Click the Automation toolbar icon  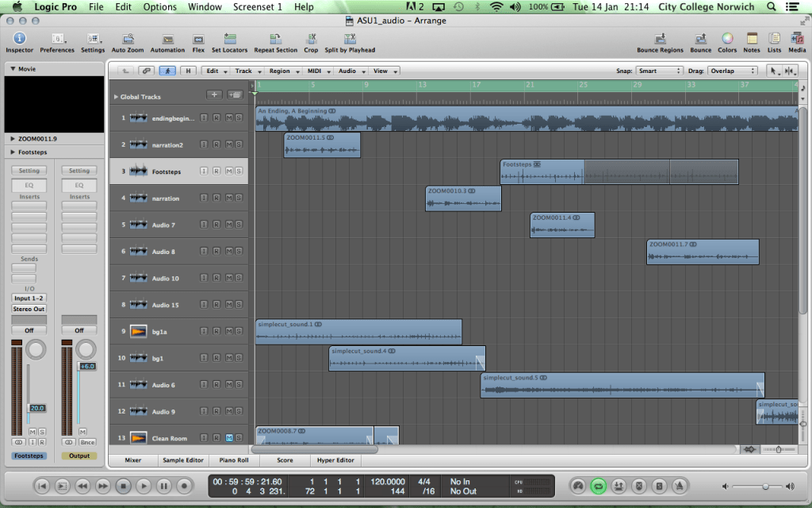click(167, 40)
